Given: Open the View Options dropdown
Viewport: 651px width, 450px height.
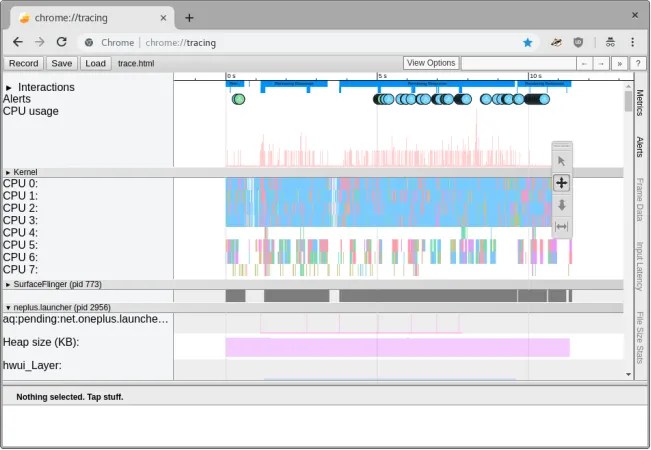Looking at the screenshot, I should 431,63.
